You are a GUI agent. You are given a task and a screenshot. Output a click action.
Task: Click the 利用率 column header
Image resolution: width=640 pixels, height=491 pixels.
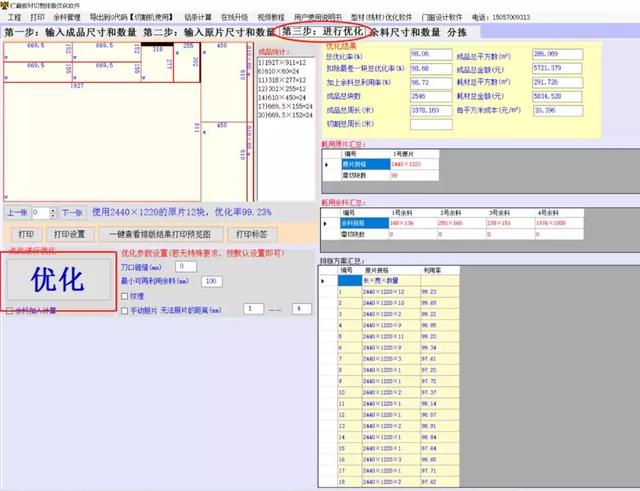pos(440,271)
